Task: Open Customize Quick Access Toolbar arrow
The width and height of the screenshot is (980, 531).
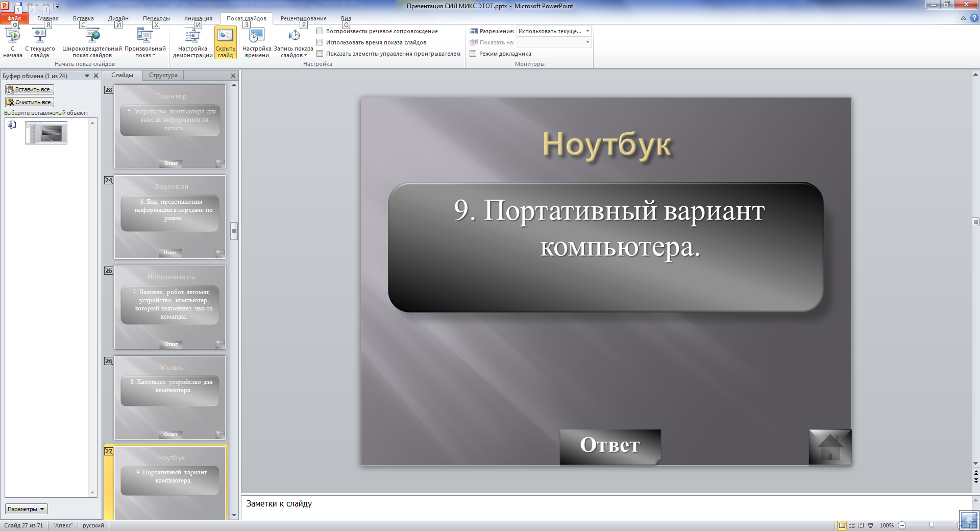Action: coord(57,6)
